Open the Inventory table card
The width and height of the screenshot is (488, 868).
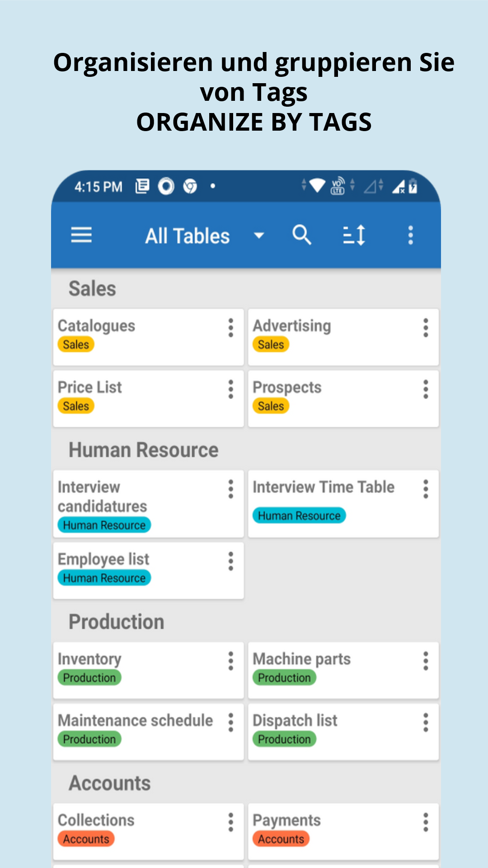[x=149, y=670]
